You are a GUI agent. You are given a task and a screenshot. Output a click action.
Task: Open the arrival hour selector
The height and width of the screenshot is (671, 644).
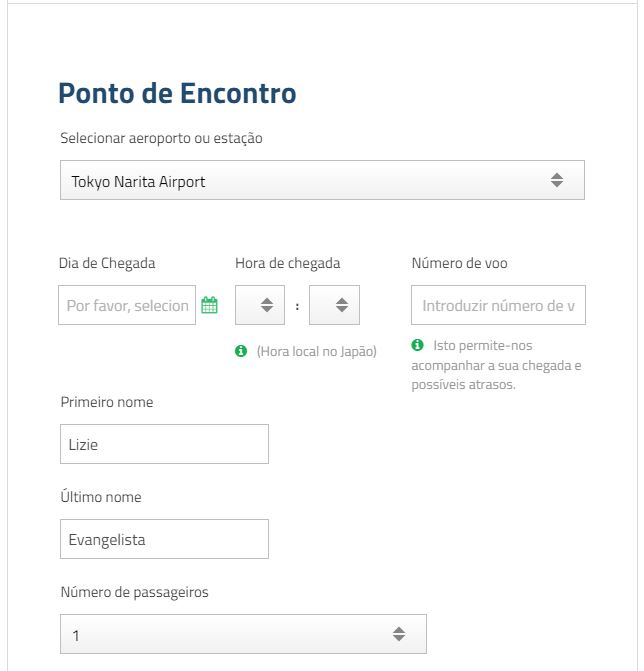[x=260, y=306]
